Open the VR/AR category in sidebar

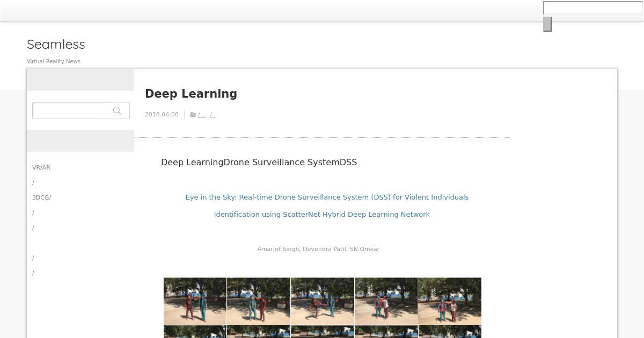click(x=41, y=167)
